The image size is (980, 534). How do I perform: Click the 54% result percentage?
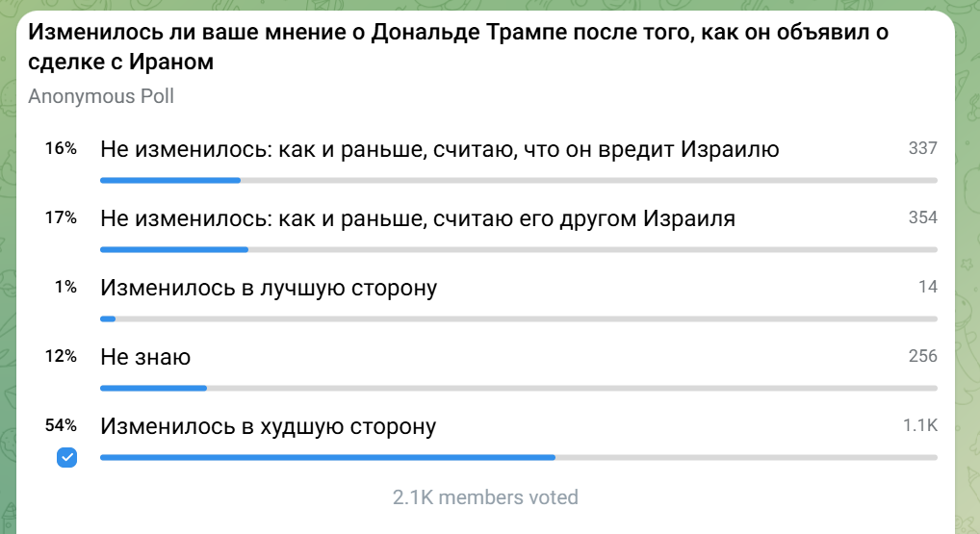coord(61,425)
